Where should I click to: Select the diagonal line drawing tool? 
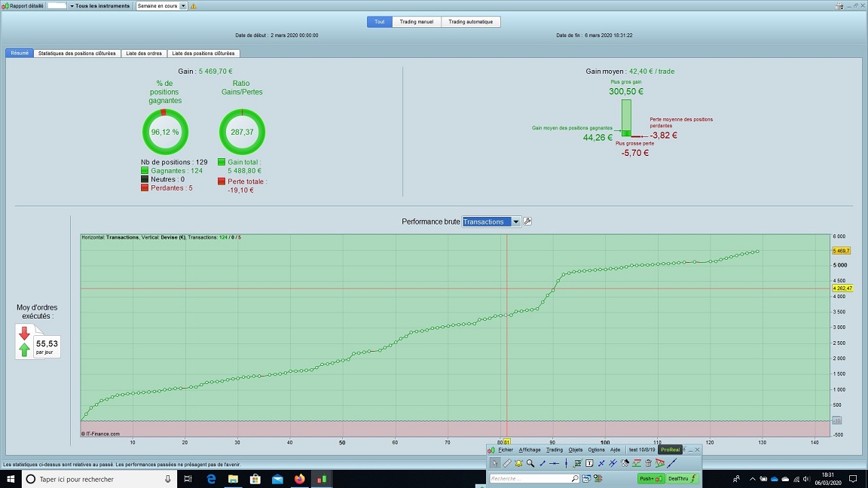[542, 463]
